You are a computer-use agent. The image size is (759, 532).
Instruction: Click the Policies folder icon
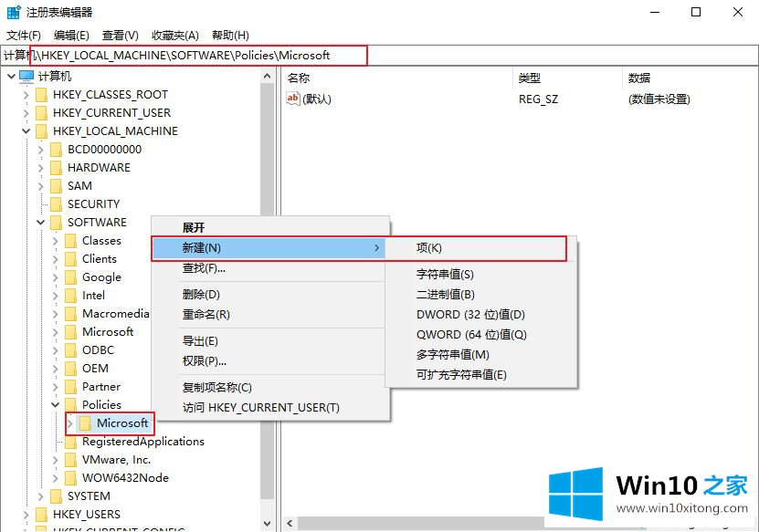point(71,405)
